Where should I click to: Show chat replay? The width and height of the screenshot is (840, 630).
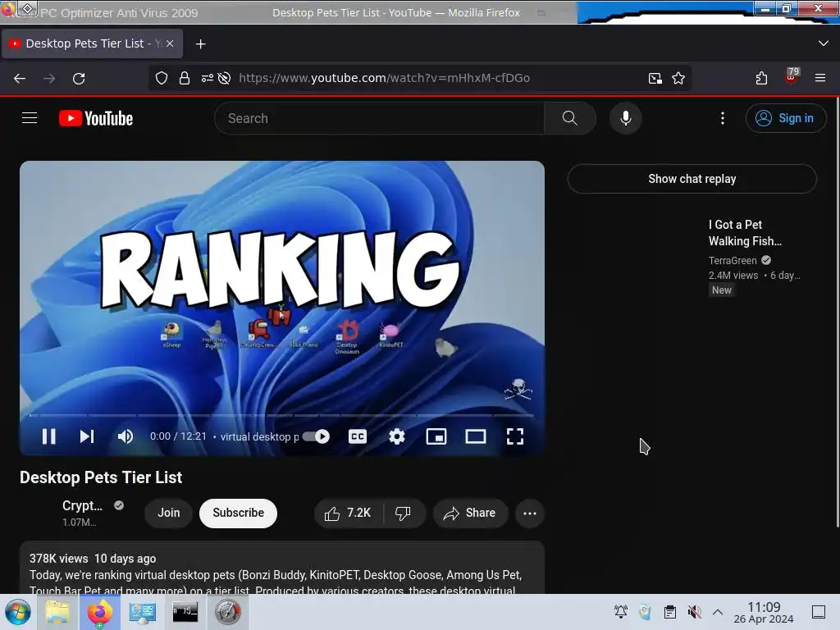point(692,178)
